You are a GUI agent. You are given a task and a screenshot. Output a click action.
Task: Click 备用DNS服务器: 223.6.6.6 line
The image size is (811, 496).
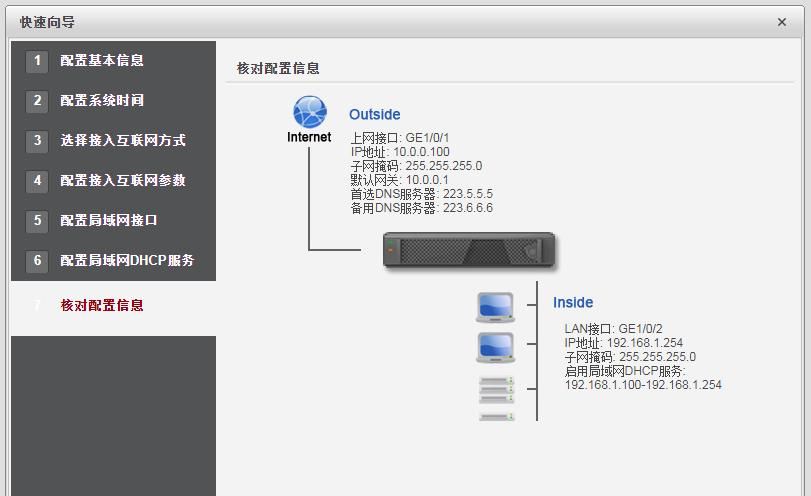tap(422, 208)
